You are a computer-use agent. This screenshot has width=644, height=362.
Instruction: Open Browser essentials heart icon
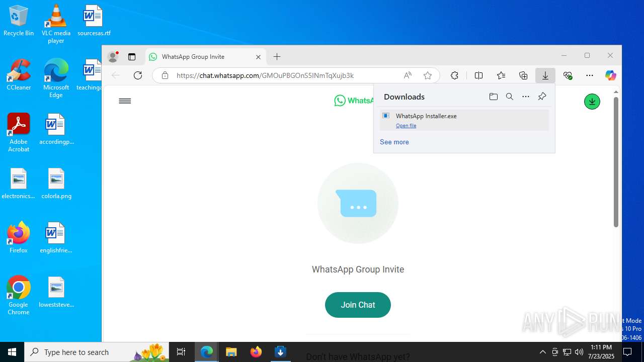click(568, 75)
